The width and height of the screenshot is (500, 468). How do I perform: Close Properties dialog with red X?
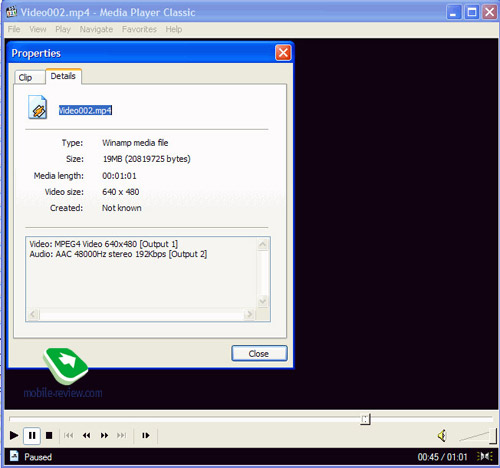click(x=283, y=53)
